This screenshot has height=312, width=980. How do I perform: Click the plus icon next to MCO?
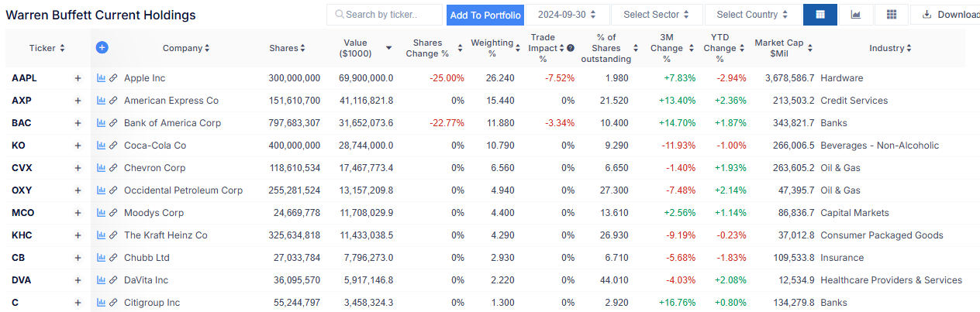click(x=78, y=213)
